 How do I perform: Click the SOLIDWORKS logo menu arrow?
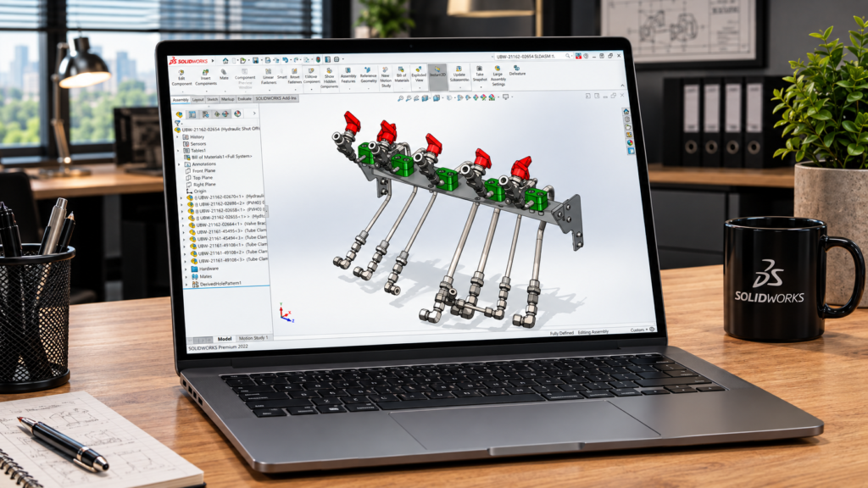pyautogui.click(x=213, y=61)
